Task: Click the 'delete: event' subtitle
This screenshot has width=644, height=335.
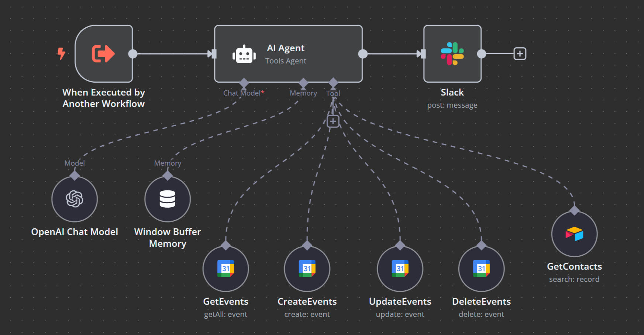Action: [481, 314]
